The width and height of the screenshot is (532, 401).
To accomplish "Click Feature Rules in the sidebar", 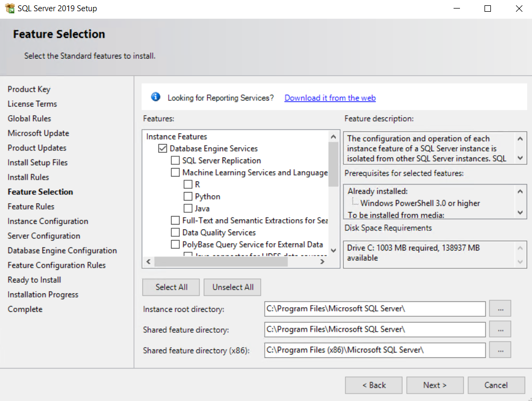I will (x=31, y=206).
